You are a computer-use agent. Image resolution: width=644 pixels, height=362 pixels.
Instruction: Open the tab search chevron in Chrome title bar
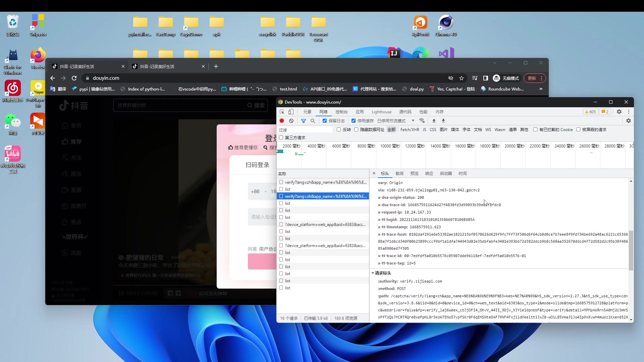tap(494, 63)
